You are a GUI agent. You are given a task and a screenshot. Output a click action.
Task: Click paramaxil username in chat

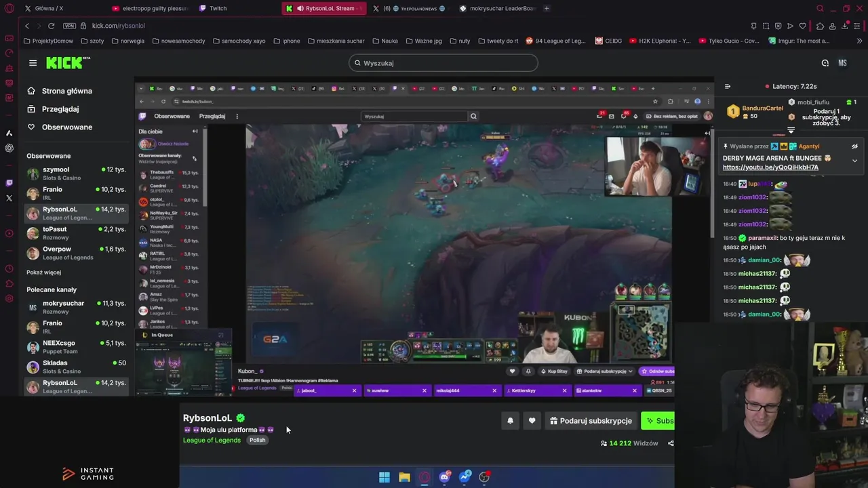point(762,238)
